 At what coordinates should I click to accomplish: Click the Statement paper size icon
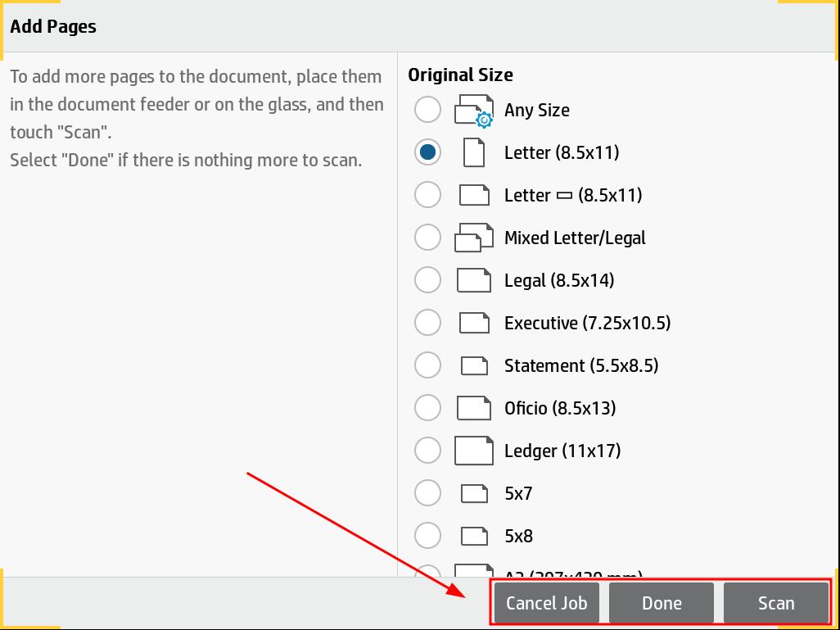click(474, 365)
